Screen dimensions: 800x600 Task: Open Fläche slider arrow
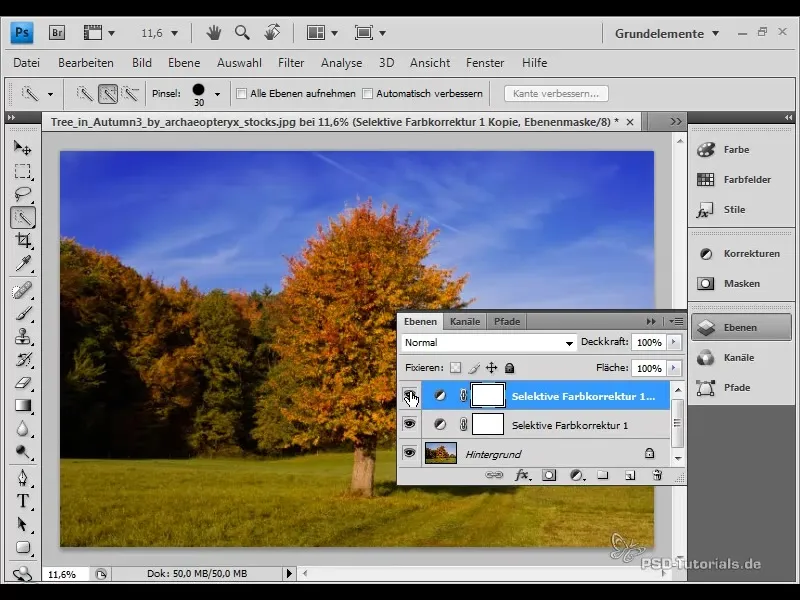[673, 368]
